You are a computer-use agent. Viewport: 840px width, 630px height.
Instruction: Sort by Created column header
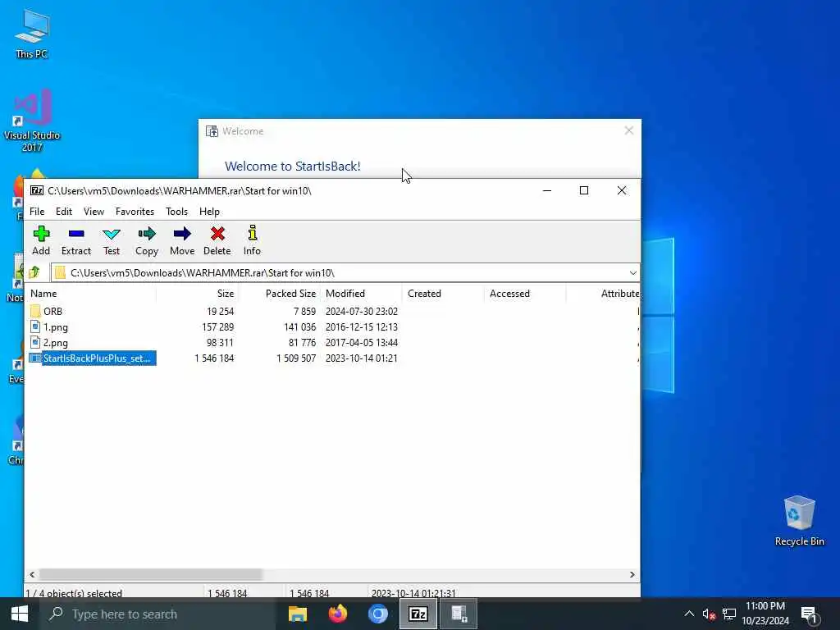point(444,294)
